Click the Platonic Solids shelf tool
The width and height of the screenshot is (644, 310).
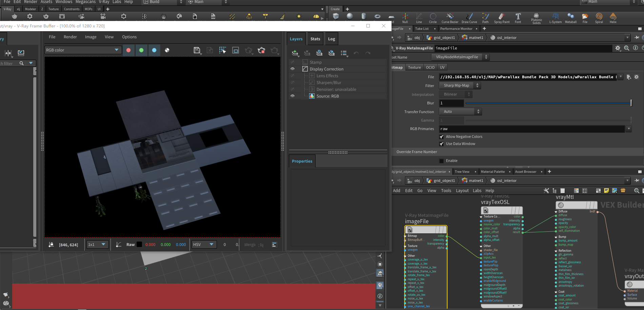(537, 18)
